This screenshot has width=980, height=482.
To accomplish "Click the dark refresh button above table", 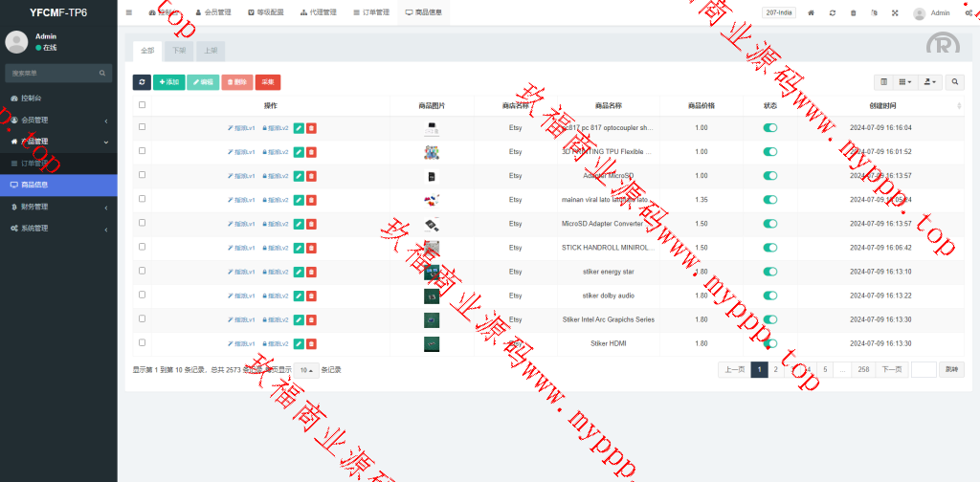I will (142, 82).
